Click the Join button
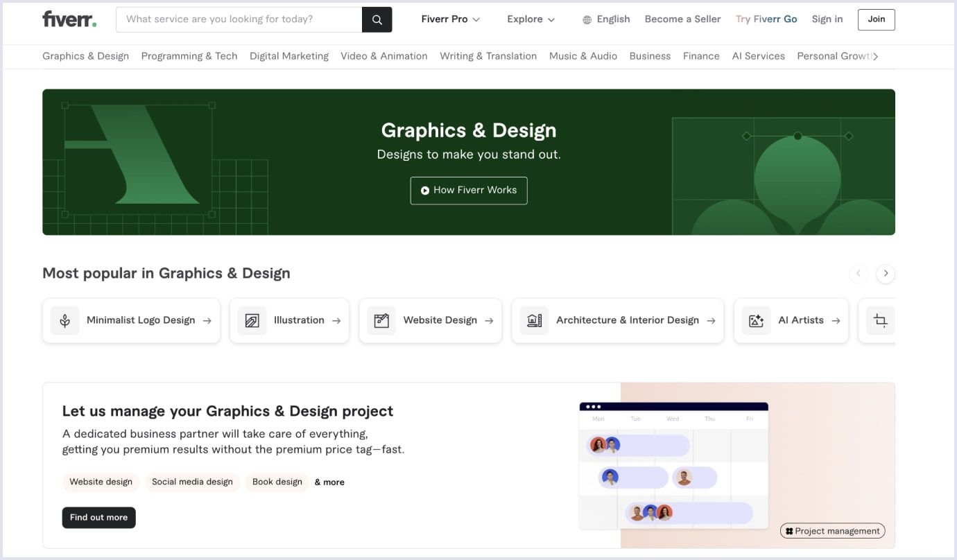The image size is (957, 560). (877, 19)
